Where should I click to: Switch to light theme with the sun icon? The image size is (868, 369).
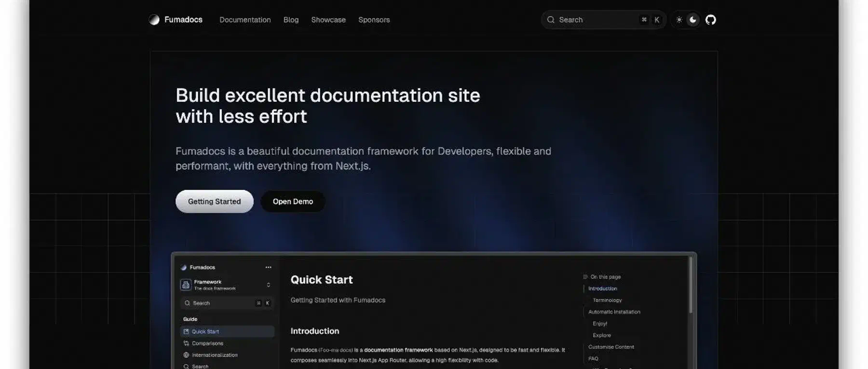pyautogui.click(x=679, y=20)
